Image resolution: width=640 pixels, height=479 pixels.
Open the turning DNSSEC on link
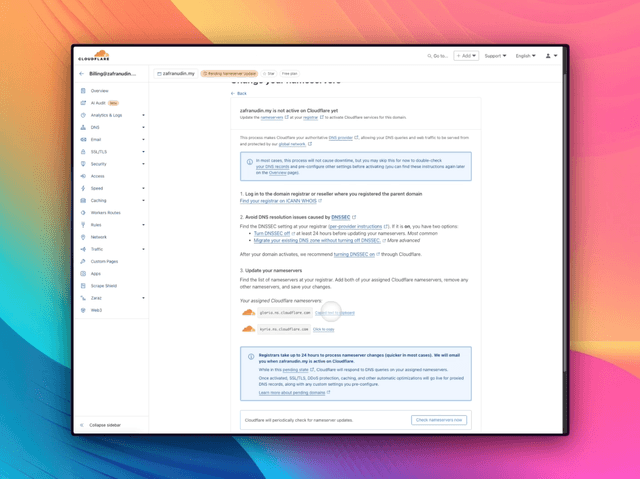tap(354, 254)
